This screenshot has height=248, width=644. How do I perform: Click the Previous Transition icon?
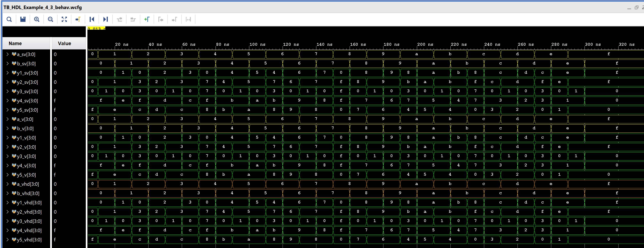[x=119, y=19]
